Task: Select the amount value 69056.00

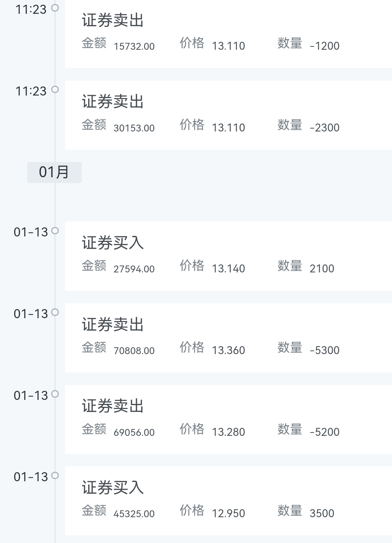Action: point(134,432)
